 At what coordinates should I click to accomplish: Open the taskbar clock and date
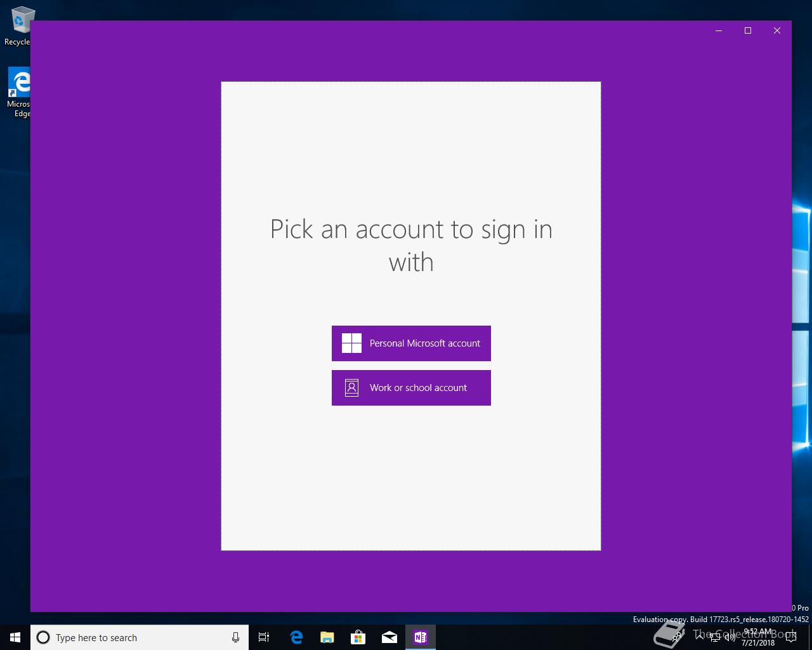coord(758,637)
